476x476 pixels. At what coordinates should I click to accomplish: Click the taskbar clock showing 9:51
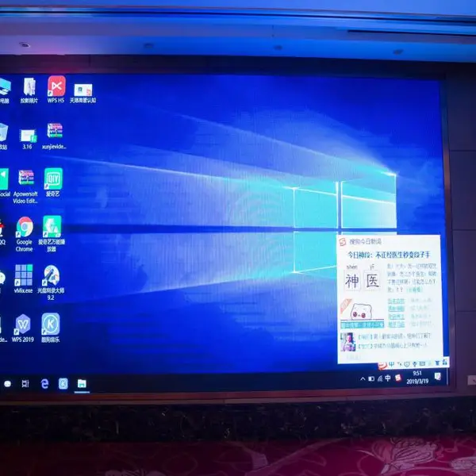pyautogui.click(x=417, y=377)
